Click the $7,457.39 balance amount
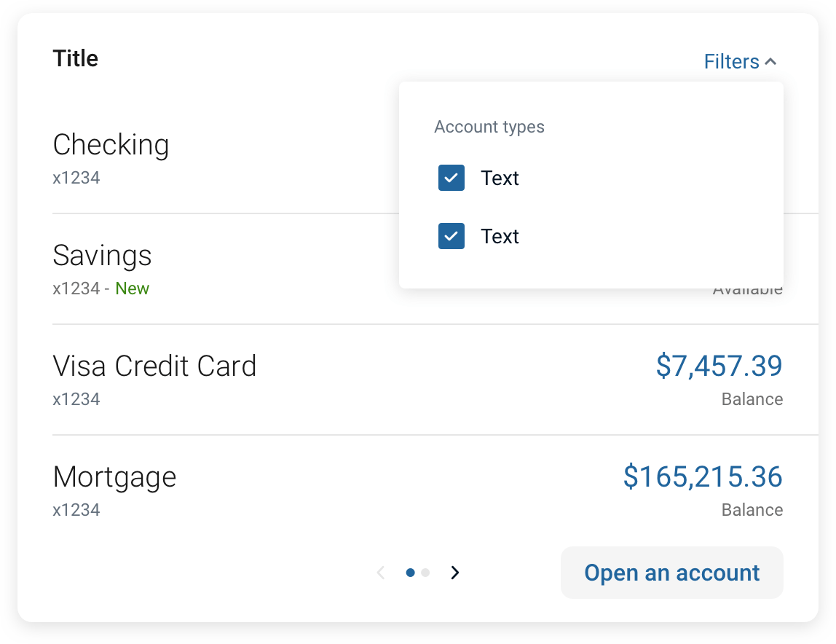Screen dimensions: 836x644 719,366
